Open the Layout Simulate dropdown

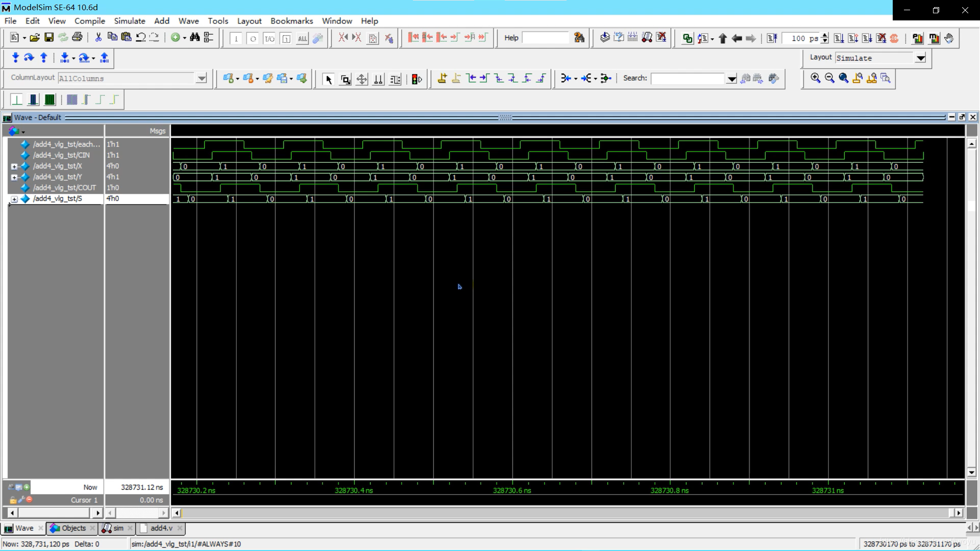(x=920, y=58)
